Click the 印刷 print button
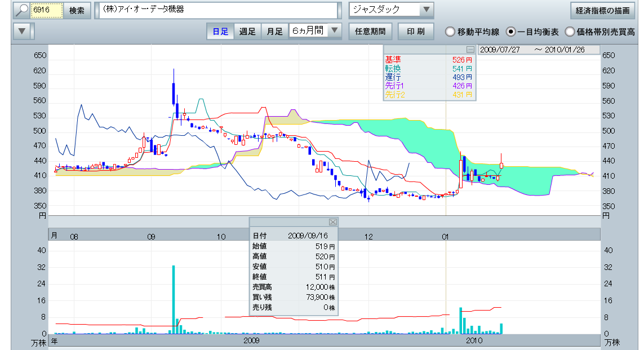 pyautogui.click(x=416, y=32)
